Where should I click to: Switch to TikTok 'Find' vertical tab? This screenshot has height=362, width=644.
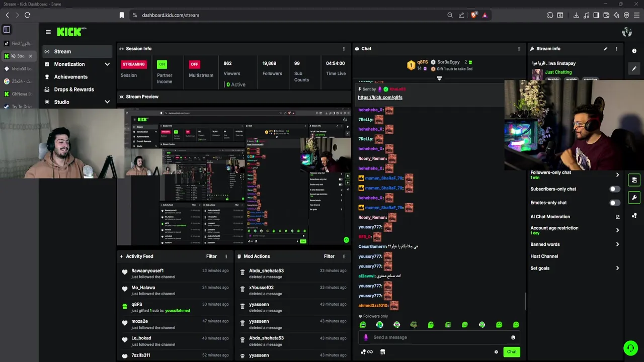[x=19, y=43]
